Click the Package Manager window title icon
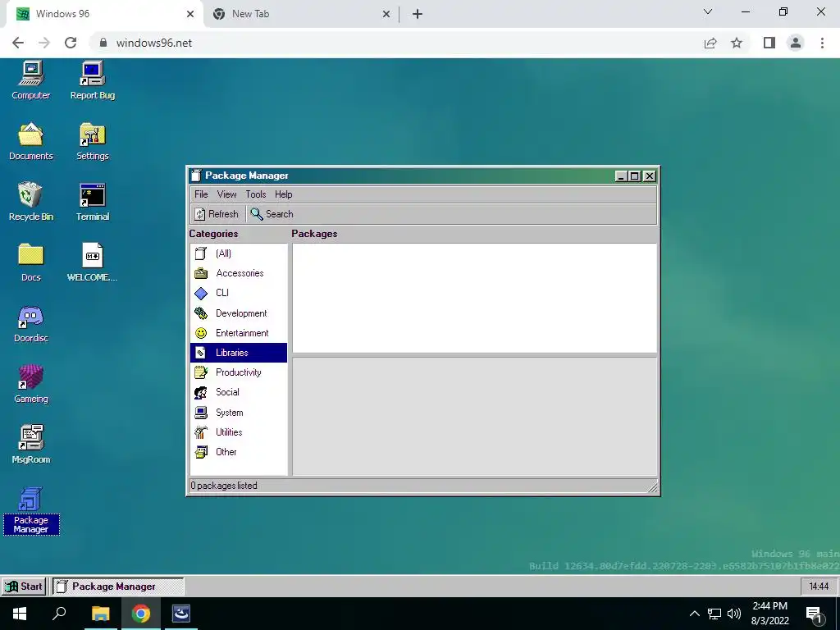 click(197, 176)
